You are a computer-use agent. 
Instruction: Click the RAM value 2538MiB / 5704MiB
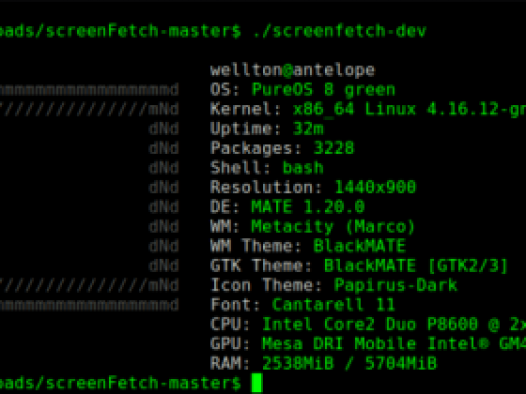tap(350, 363)
